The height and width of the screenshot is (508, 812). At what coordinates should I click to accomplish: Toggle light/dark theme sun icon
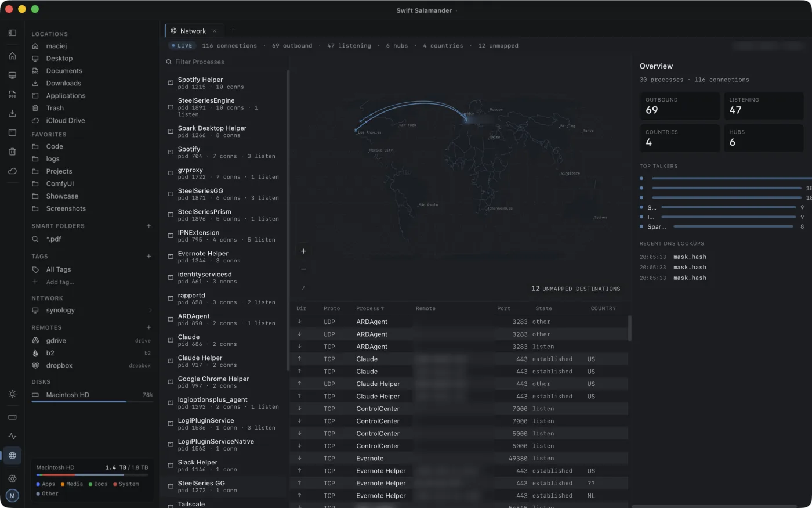[x=12, y=394]
